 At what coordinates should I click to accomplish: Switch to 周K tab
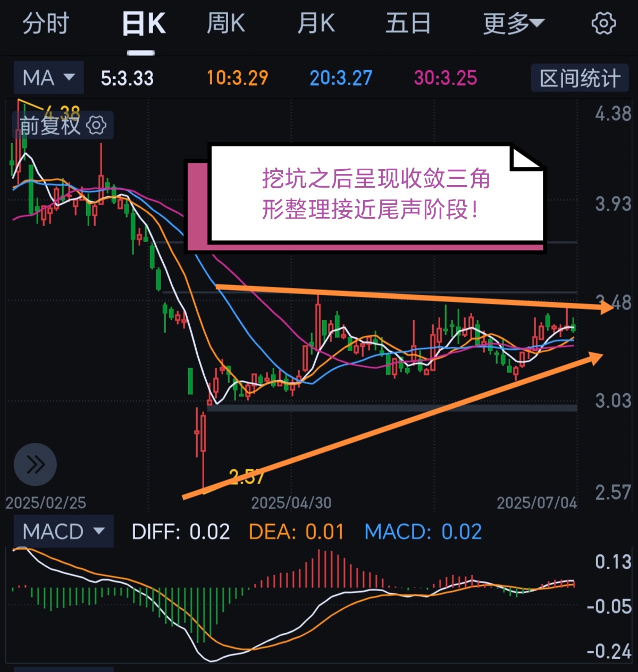(x=225, y=24)
